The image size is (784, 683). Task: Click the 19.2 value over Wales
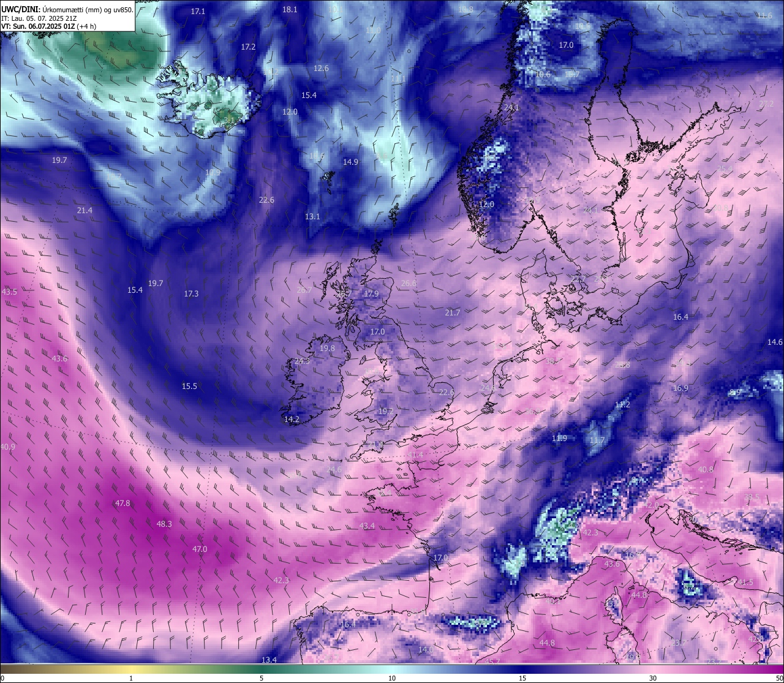tap(385, 412)
